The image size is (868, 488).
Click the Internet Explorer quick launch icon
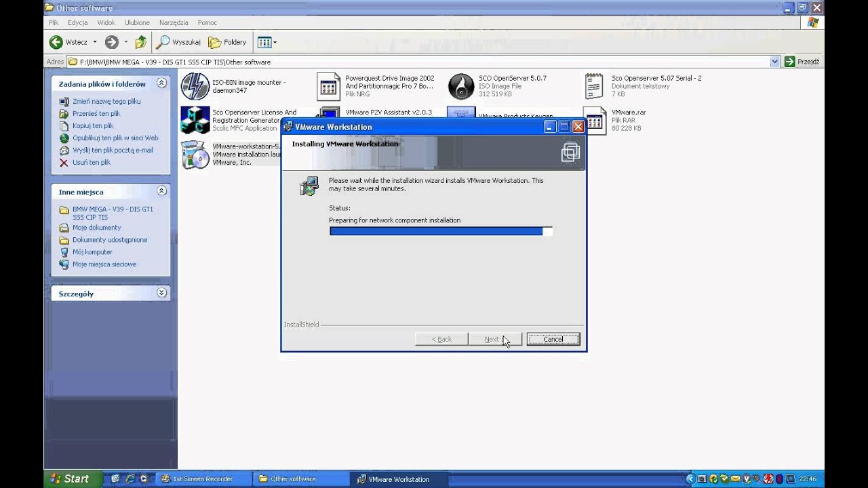pyautogui.click(x=130, y=479)
